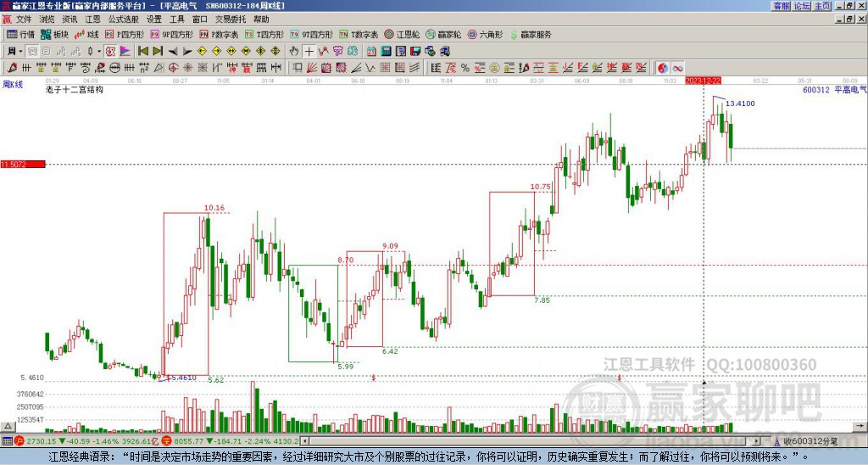Screen dimensions: 868x465
Task: Click the calendar icon in toolbar
Action: 371,52
